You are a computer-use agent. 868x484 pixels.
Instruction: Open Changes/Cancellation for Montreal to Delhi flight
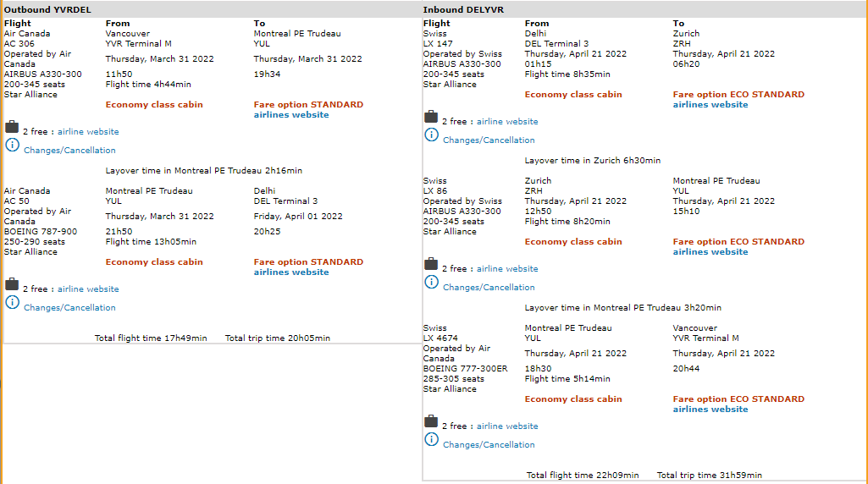tap(69, 308)
